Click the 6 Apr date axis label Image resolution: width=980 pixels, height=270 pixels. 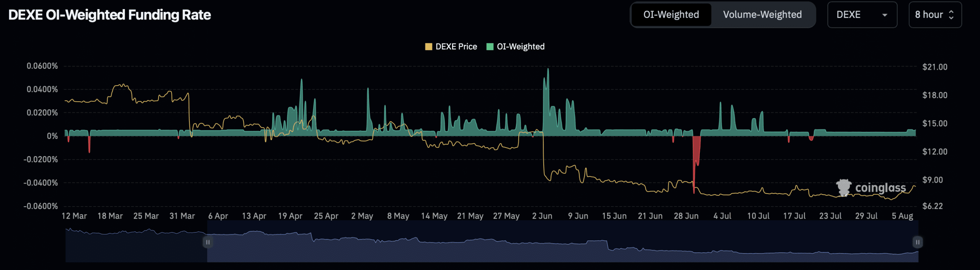point(218,216)
